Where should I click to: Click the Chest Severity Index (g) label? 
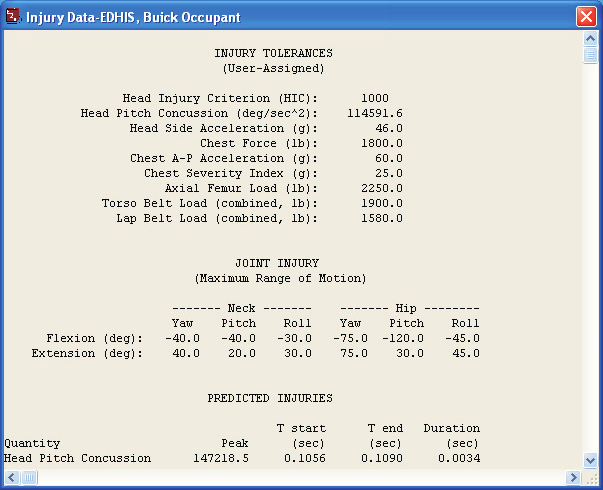point(231,173)
